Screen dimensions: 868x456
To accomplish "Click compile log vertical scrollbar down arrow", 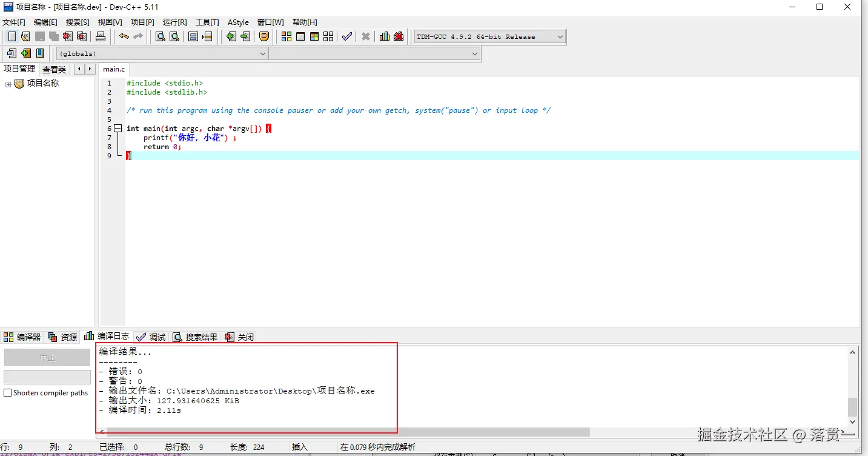I will [853, 422].
